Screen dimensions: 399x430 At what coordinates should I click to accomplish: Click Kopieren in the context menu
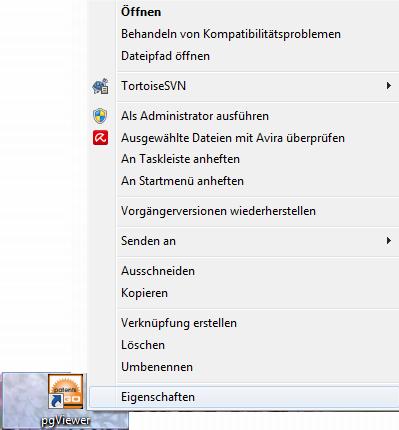144,293
